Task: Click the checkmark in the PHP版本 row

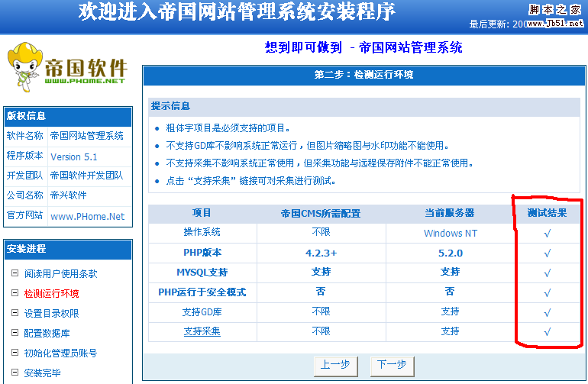Action: pyautogui.click(x=547, y=253)
